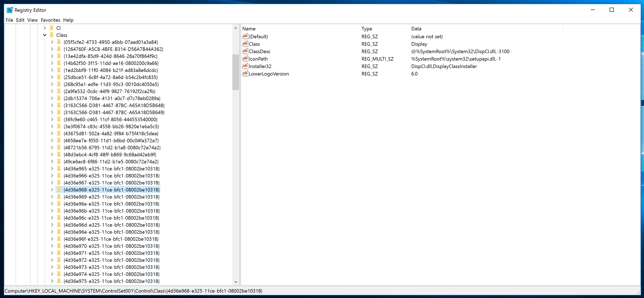Image resolution: width=644 pixels, height=298 pixels.
Task: Select the {4d36e972-e325-11ce-bfc1-08002be10318} key
Action: (111, 260)
